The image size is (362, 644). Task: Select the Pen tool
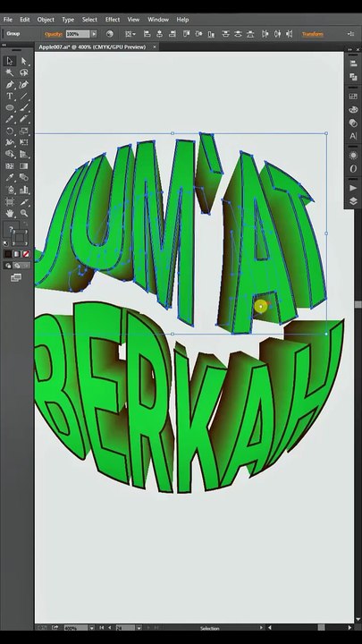pyautogui.click(x=10, y=85)
